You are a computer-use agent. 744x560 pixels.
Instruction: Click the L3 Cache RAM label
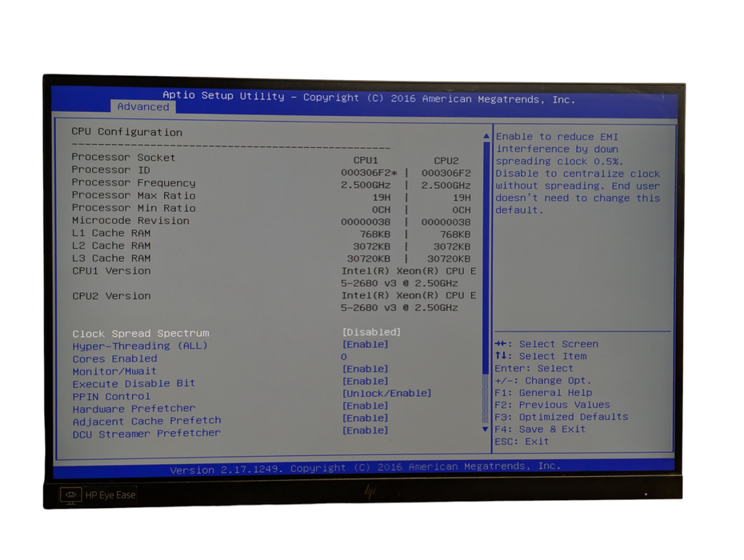[111, 258]
